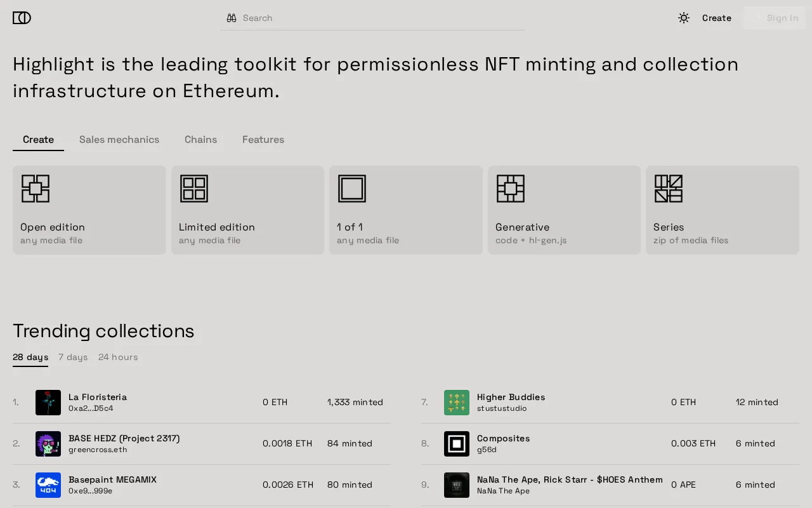Click the binoculars search icon
Screen dimensions: 812x508
coord(232,18)
